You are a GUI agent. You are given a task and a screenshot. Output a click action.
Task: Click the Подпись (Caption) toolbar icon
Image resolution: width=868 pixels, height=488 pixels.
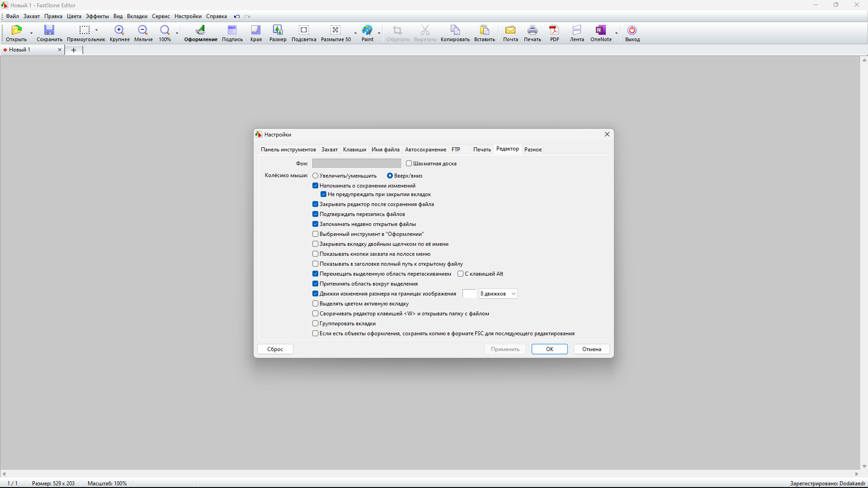click(232, 31)
